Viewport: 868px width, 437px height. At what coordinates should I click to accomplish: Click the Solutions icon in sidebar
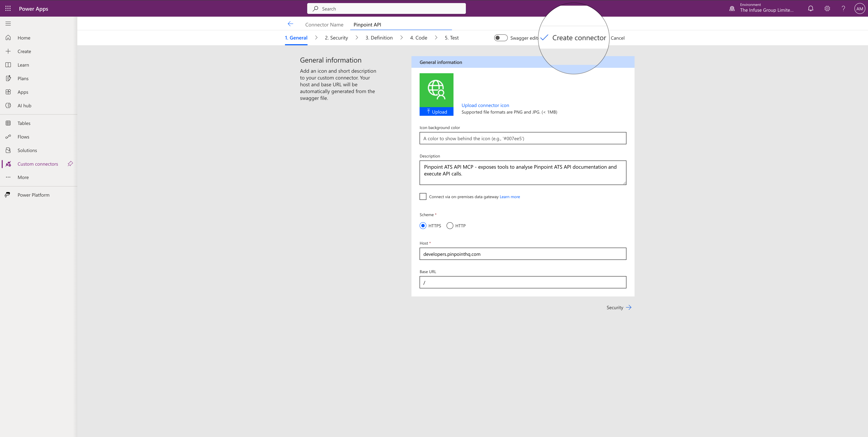click(8, 150)
